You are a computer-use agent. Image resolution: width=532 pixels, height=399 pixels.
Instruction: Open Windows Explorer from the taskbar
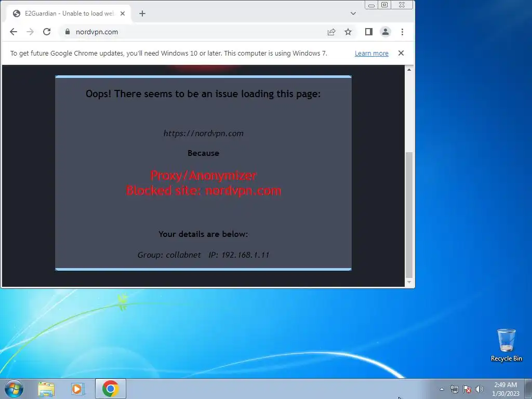pos(46,389)
